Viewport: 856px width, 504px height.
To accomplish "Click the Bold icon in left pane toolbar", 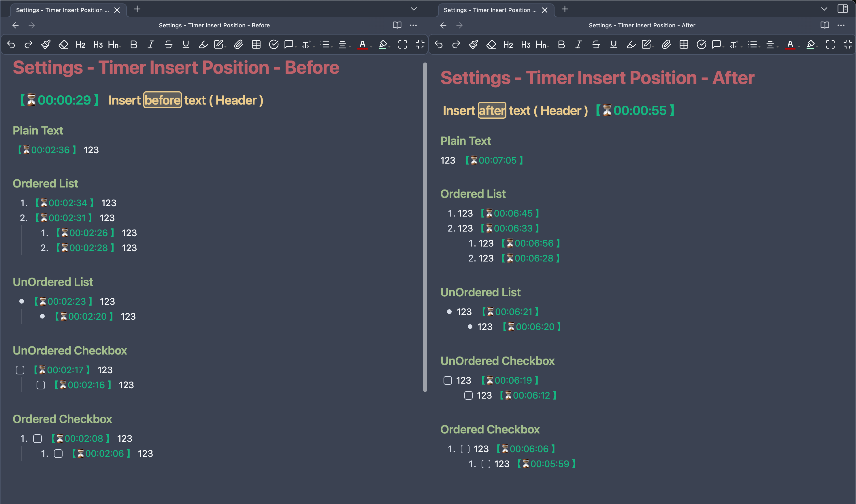I will coord(133,44).
